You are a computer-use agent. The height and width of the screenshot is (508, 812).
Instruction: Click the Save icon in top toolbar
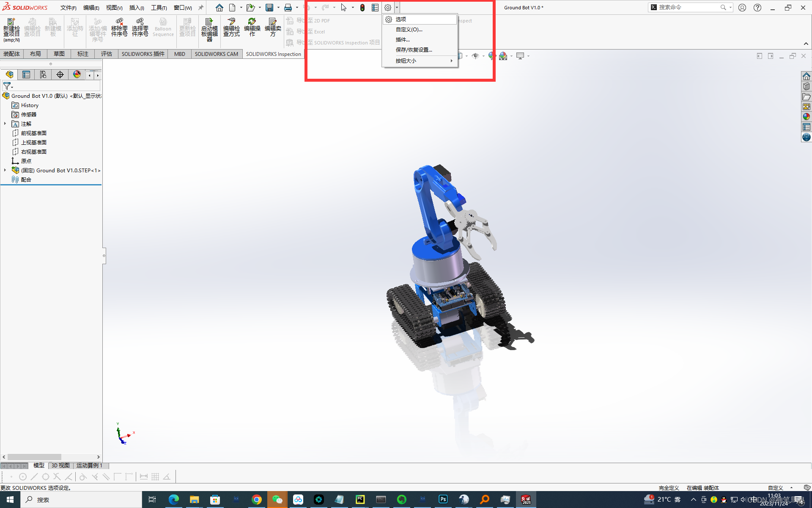click(270, 7)
